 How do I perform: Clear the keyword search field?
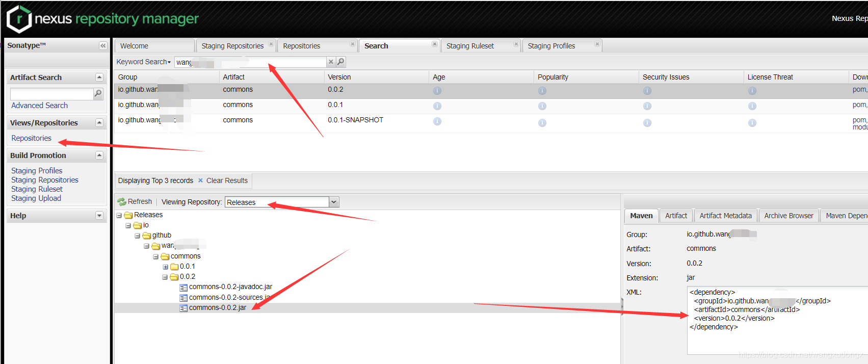(x=331, y=62)
